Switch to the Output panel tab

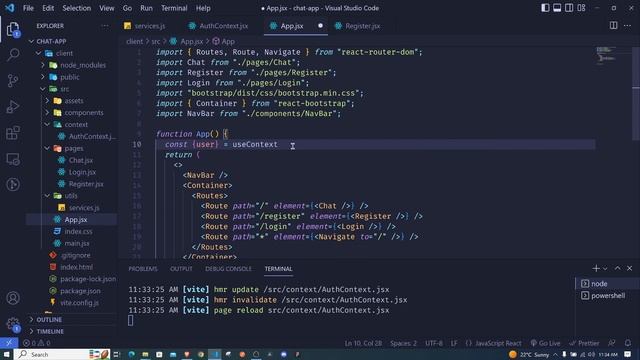[181, 269]
